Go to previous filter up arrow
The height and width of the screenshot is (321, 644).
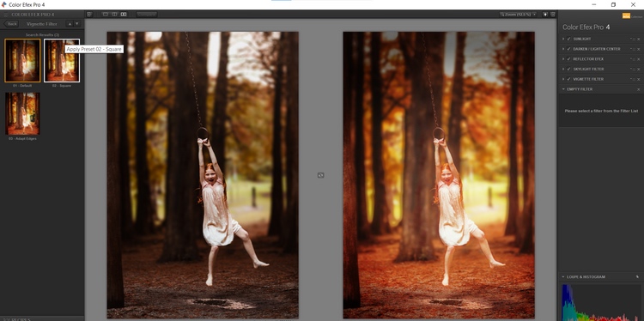click(x=70, y=24)
